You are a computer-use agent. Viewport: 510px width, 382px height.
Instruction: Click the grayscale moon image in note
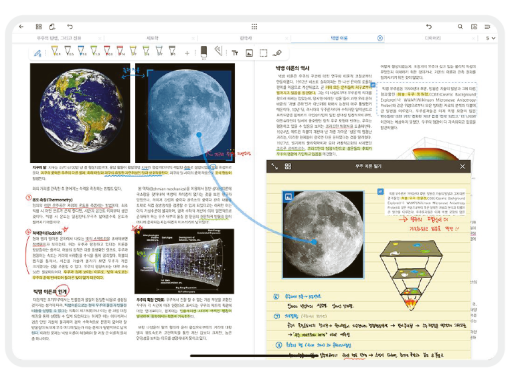coord(323,234)
